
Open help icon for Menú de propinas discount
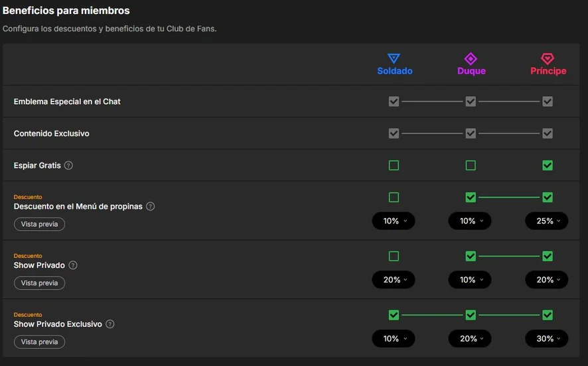[151, 206]
